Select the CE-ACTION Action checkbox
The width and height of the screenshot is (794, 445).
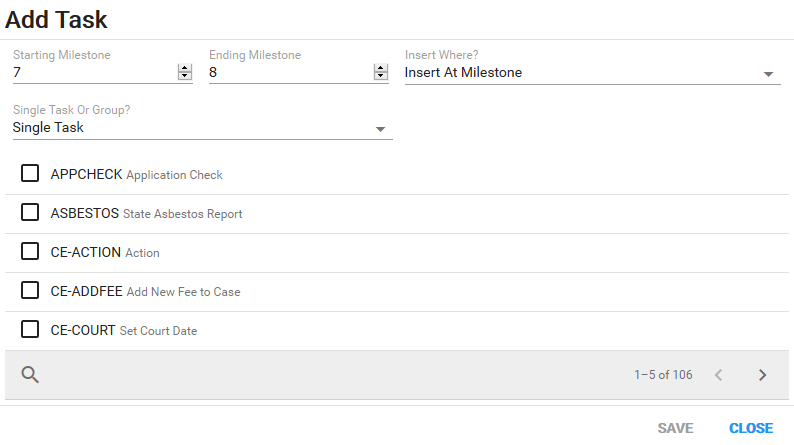[x=30, y=251]
